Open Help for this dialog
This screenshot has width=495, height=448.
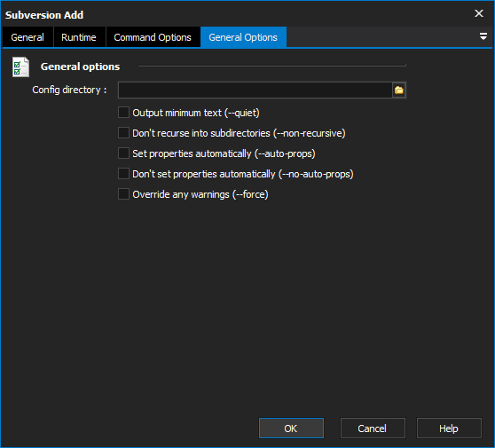coord(449,428)
